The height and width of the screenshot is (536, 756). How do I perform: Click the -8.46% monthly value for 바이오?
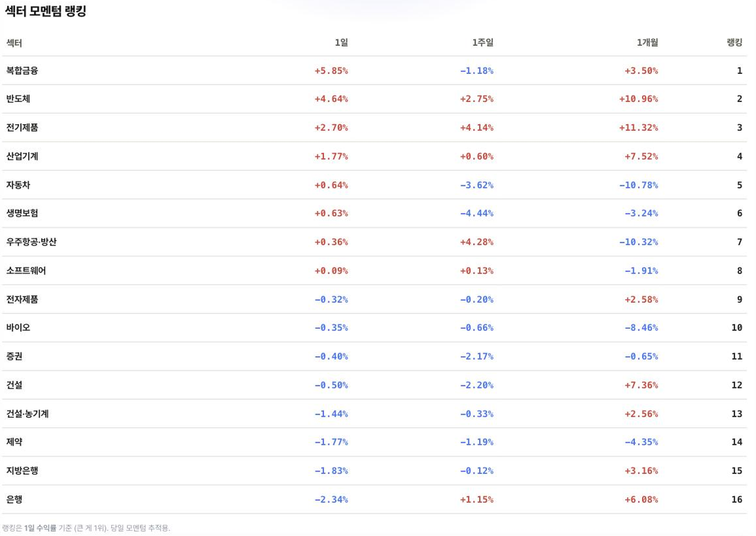click(641, 328)
